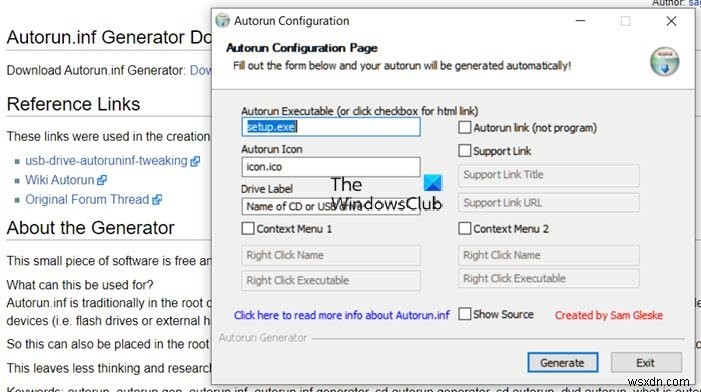Viewport: 701px width, 392px height.
Task: Open the Original Forum Thread link
Action: tap(87, 199)
